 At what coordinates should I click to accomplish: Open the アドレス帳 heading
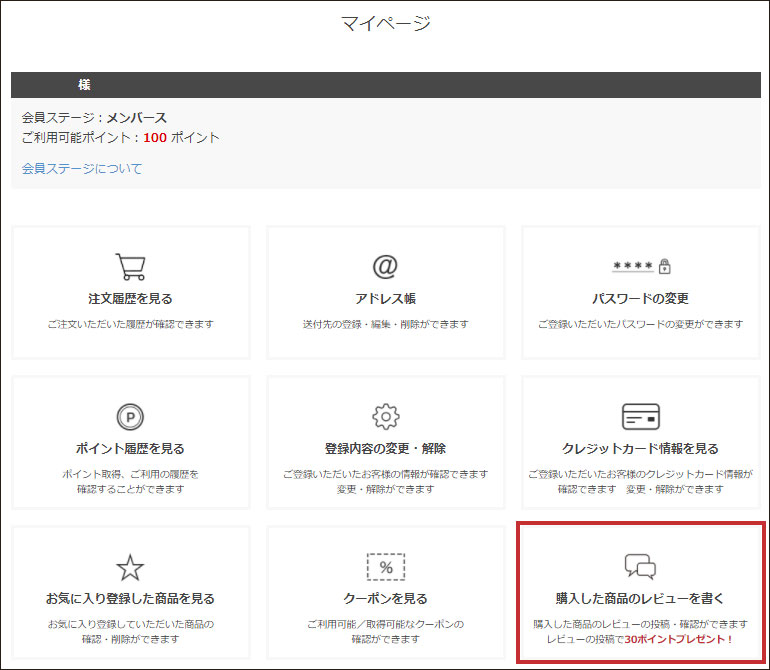385,298
